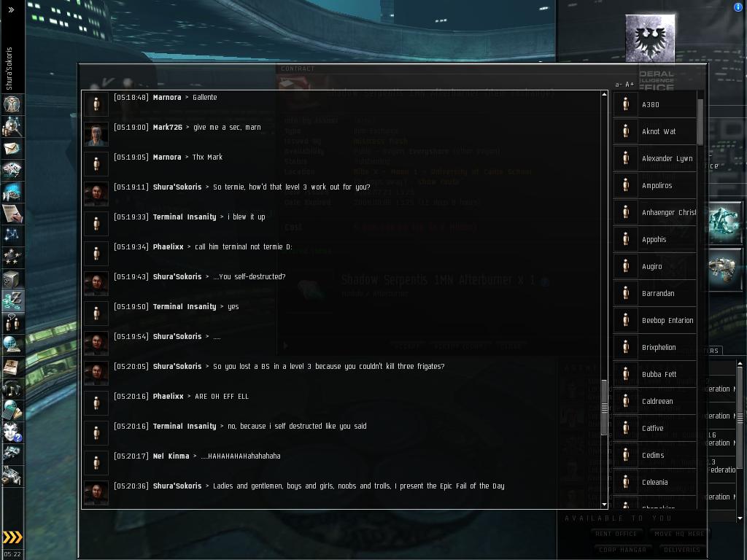747x560 pixels.
Task: Click chat log scroll-up arrow
Action: pos(604,94)
